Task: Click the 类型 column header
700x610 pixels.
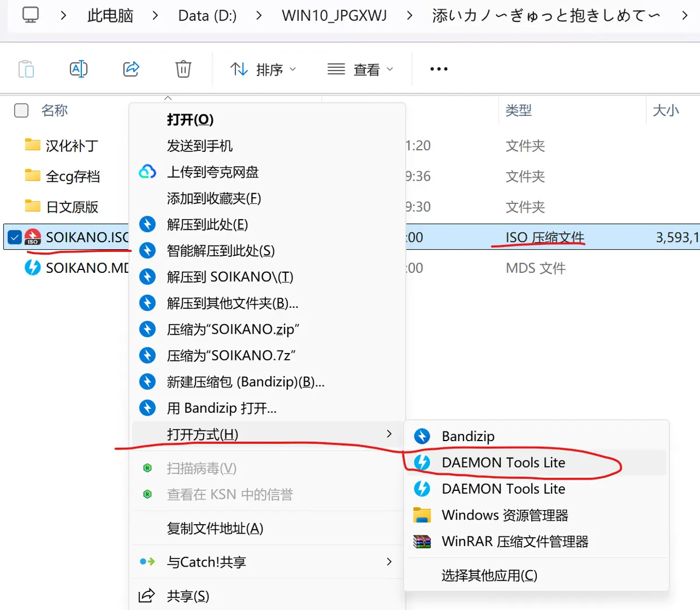Action: click(x=518, y=110)
